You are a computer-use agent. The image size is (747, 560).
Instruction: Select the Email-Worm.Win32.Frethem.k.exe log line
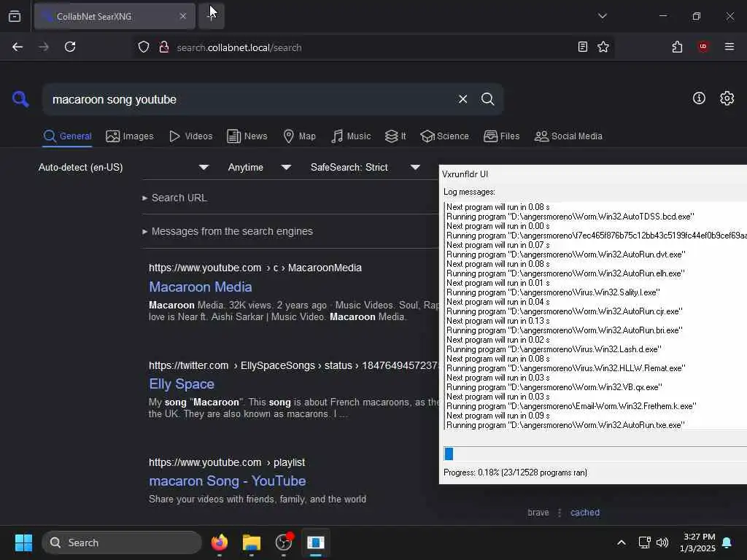(570, 406)
